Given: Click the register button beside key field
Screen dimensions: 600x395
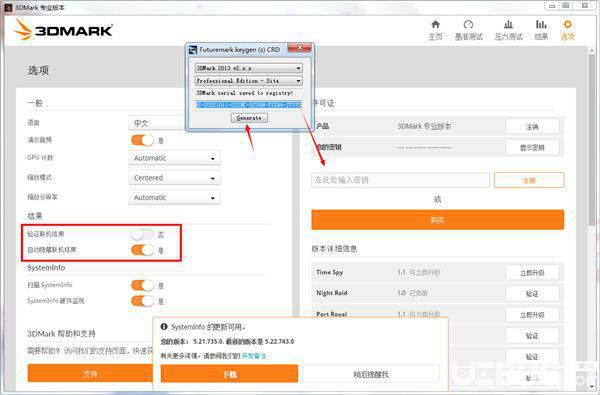Looking at the screenshot, I should [x=529, y=180].
